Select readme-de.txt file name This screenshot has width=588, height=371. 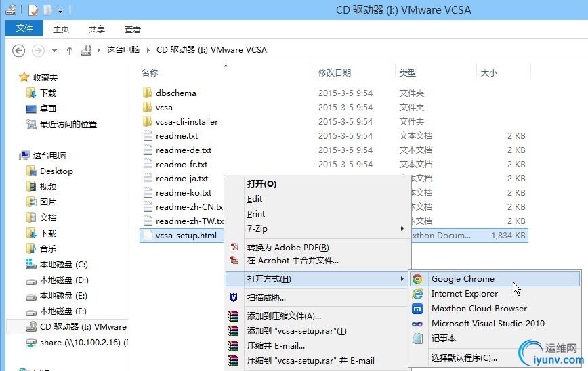tap(184, 150)
